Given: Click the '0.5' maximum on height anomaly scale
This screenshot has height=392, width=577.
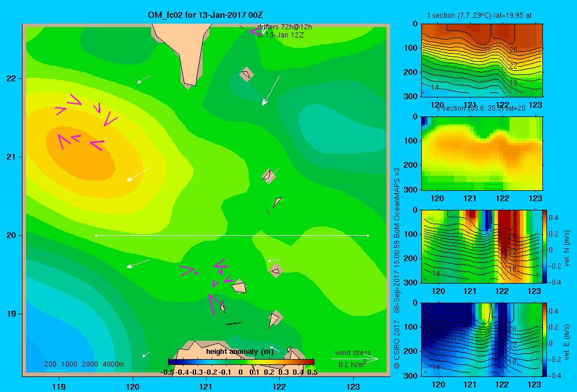Looking at the screenshot, I should pyautogui.click(x=312, y=372).
